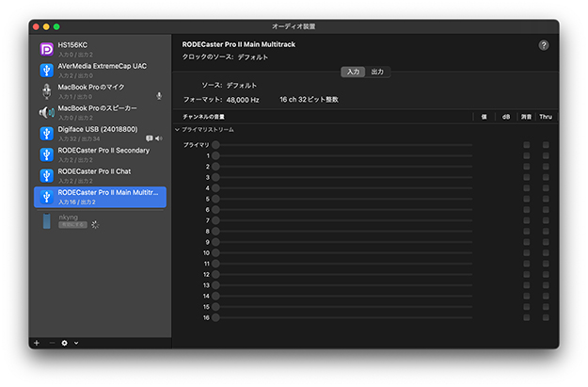588x387 pixels.
Task: Toggle Thru checkbox for channel 13
Action: click(546, 285)
